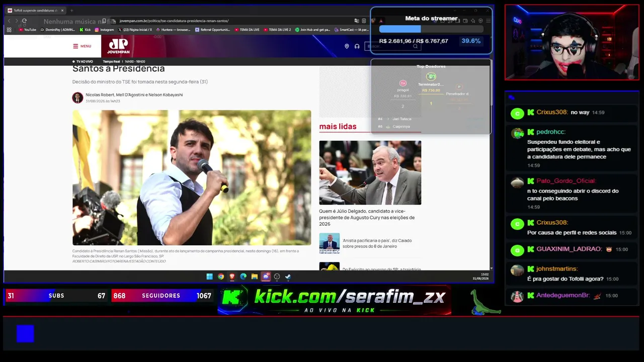Open the Windows Start menu
This screenshot has width=644, height=362.
tap(209, 277)
